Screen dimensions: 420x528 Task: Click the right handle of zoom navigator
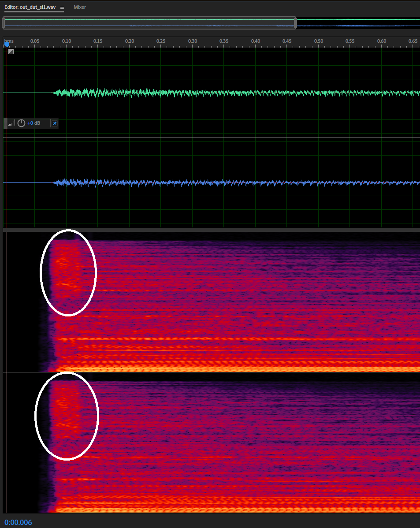point(295,23)
